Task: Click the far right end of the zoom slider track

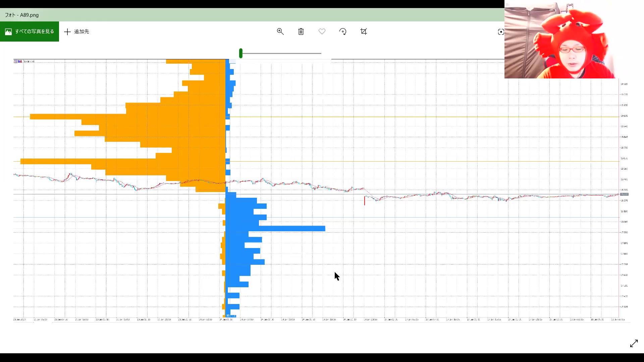Action: coord(321,53)
